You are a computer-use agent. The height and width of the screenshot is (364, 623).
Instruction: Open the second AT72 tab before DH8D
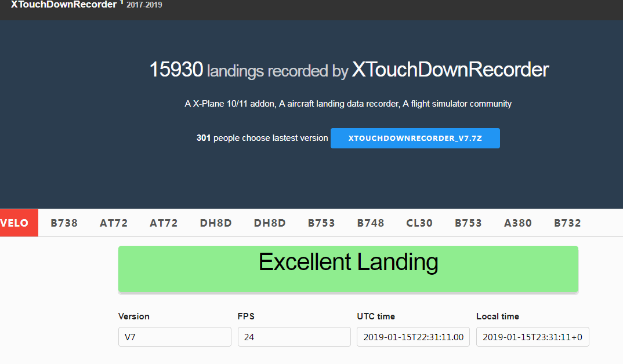click(164, 223)
